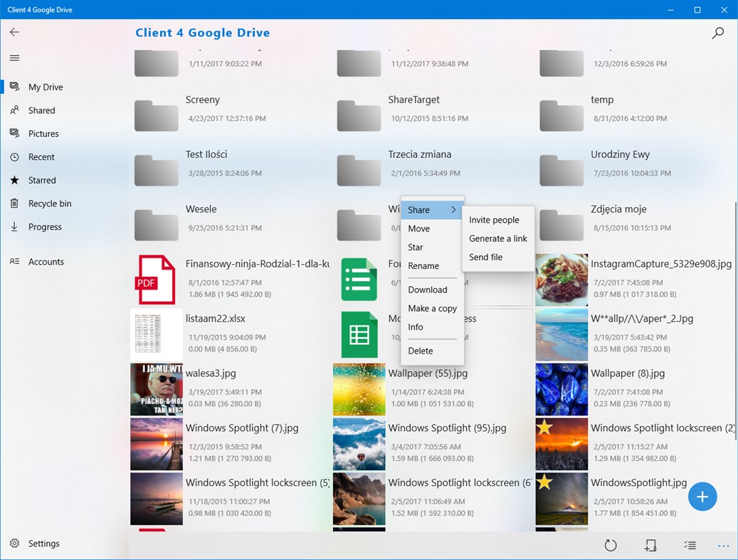Choose Download in the context menu

pyautogui.click(x=427, y=290)
